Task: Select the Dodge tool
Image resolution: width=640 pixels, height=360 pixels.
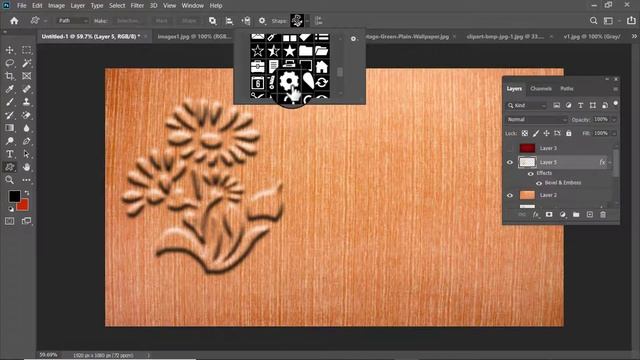Action: pos(9,141)
